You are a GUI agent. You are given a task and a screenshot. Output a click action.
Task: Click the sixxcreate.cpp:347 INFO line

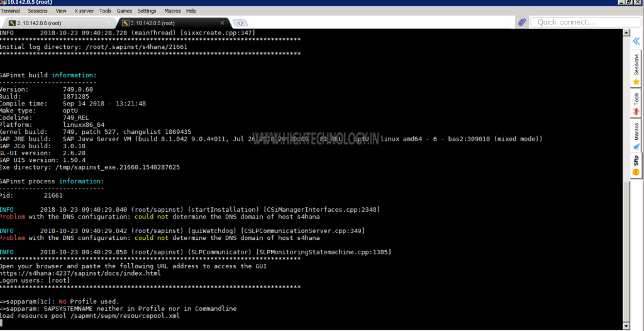click(x=128, y=33)
